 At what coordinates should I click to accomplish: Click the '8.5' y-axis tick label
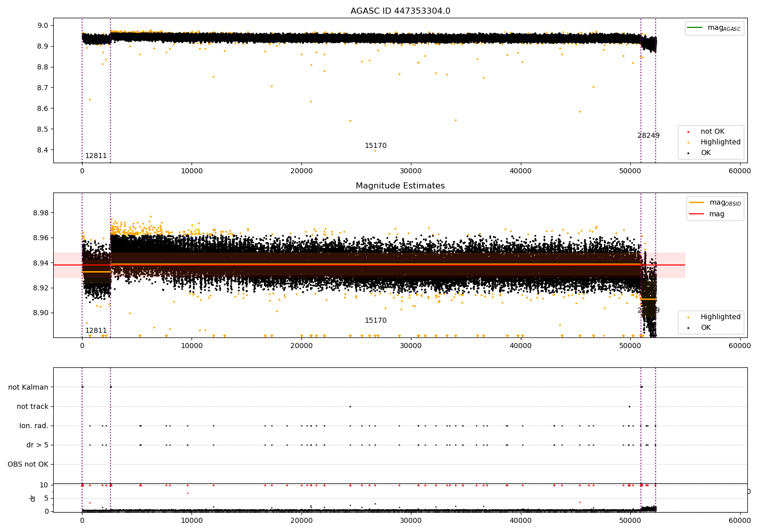click(44, 129)
